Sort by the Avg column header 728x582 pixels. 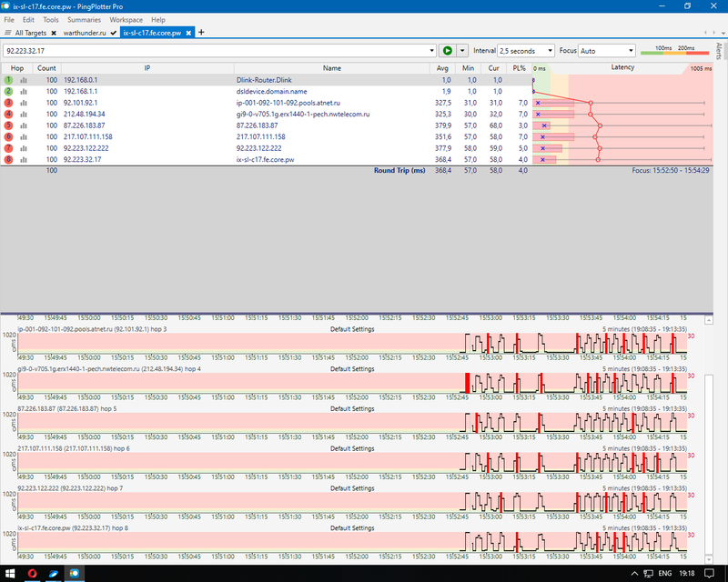(x=442, y=68)
